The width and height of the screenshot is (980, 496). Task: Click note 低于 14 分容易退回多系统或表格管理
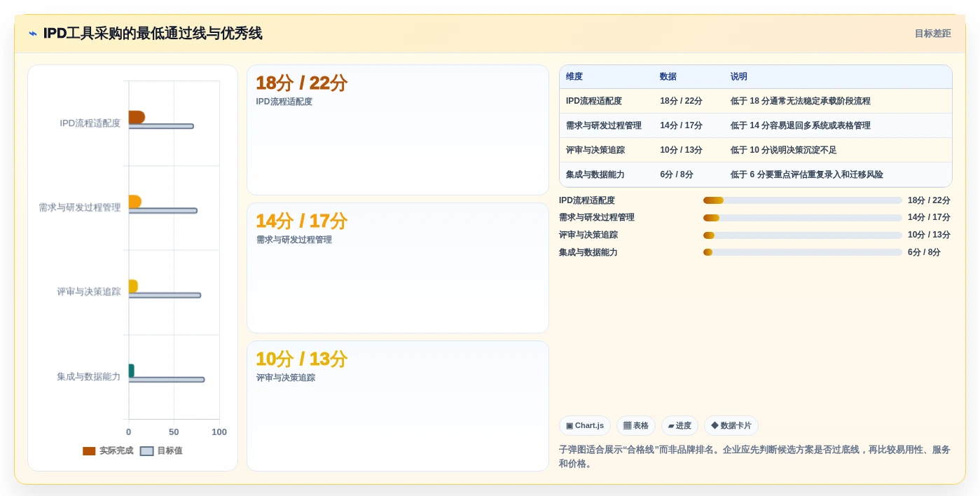tap(801, 125)
